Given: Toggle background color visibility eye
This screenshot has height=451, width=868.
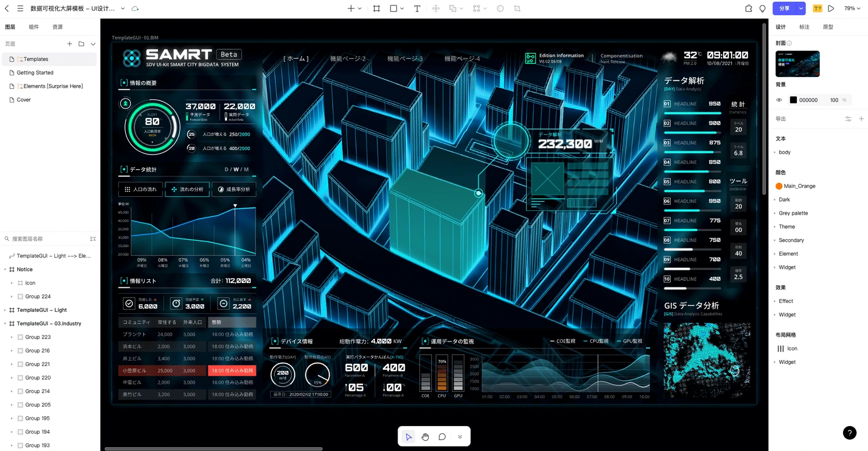Looking at the screenshot, I should 779,100.
